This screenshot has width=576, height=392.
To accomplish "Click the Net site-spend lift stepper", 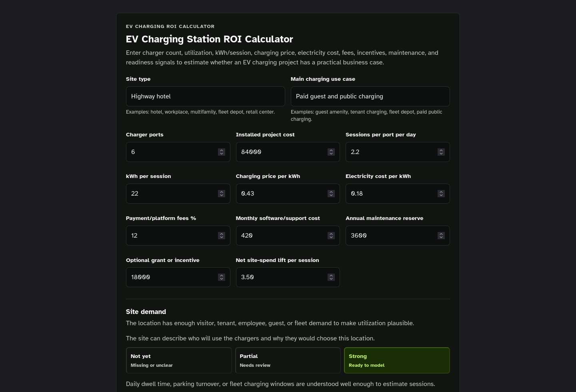I will (x=331, y=277).
